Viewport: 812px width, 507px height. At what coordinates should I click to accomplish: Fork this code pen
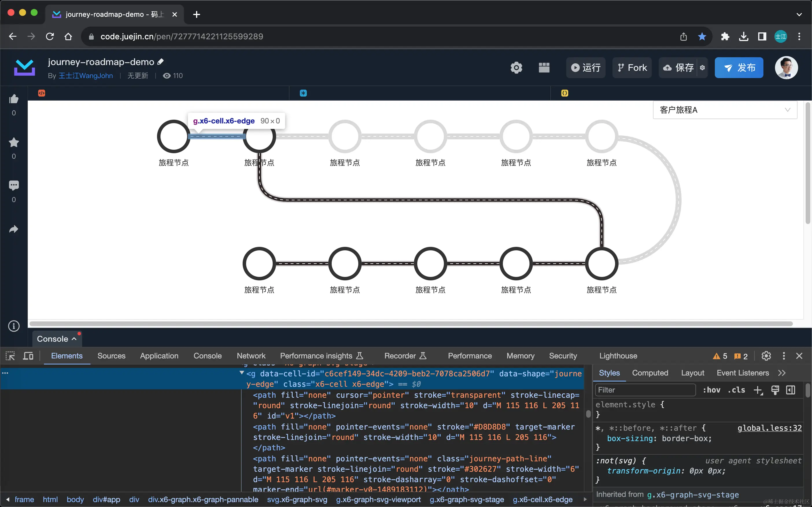pos(632,67)
